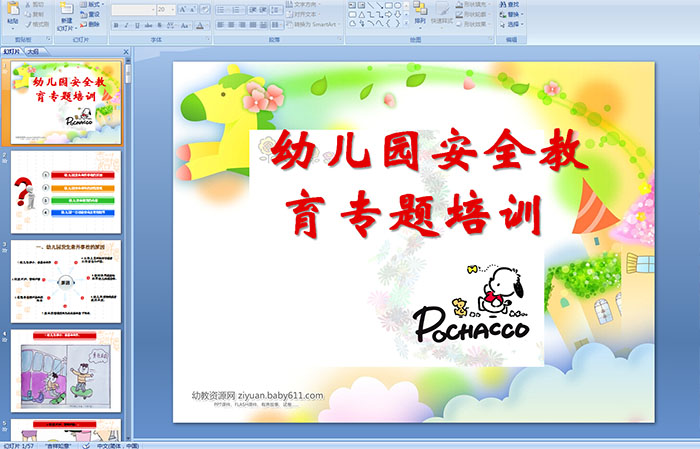Image resolution: width=700 pixels, height=449 pixels.
Task: Click the Clear Formatting eraser icon
Action: (x=205, y=9)
